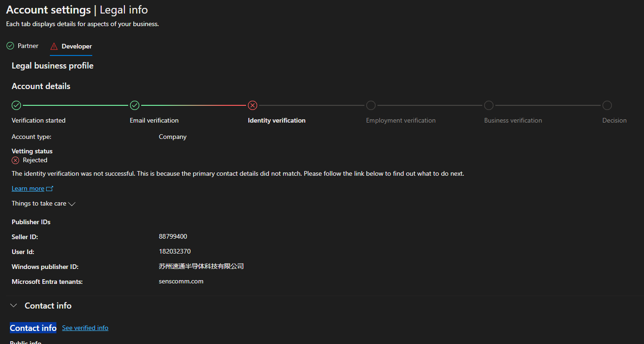Click the Windows publisher ID label

pos(45,267)
